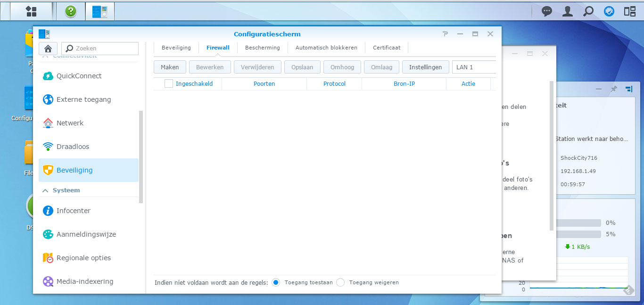
Task: Click the Omlaag button
Action: [x=381, y=67]
